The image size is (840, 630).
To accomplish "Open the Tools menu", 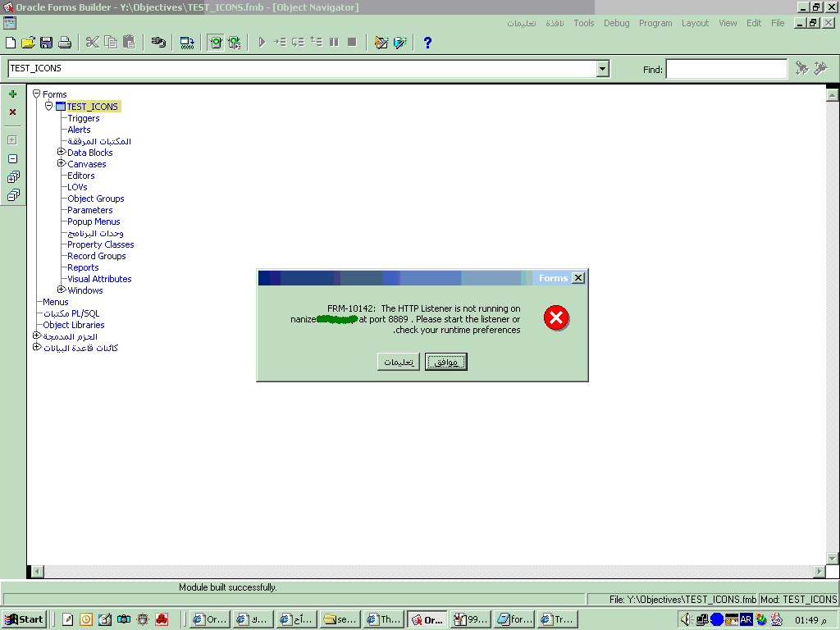I will pos(584,23).
